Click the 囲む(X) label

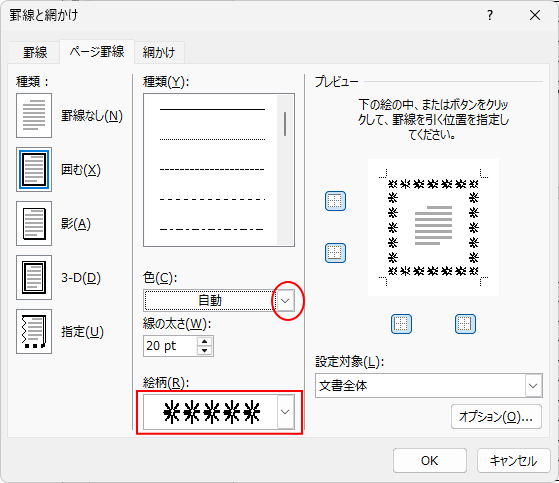pos(81,170)
